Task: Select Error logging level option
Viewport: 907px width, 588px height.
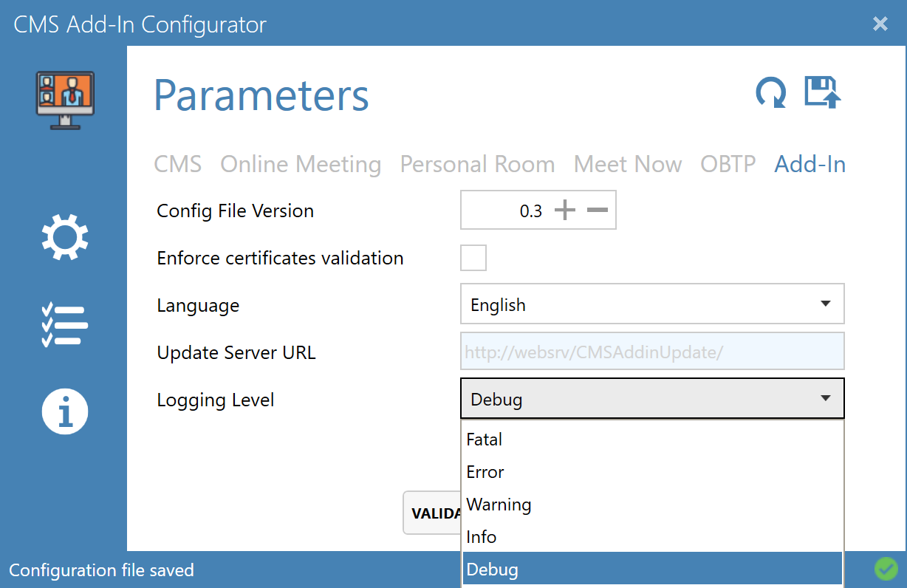Action: pos(652,472)
